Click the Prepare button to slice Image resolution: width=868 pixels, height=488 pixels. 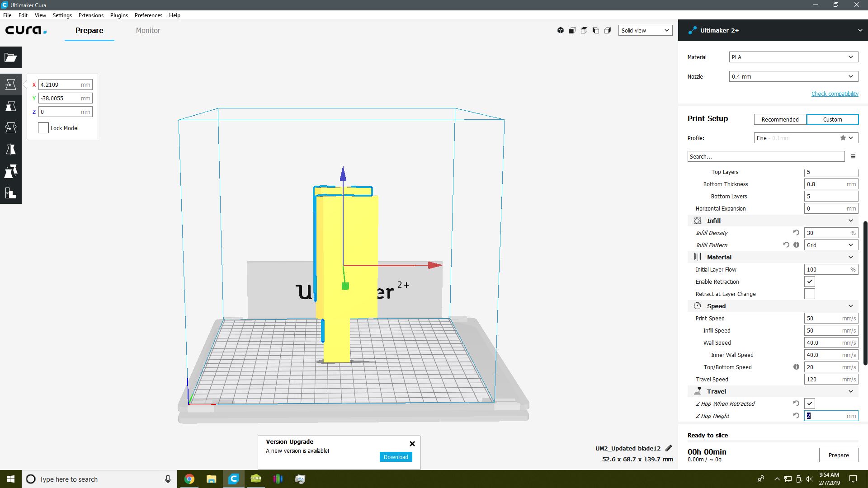pos(839,455)
